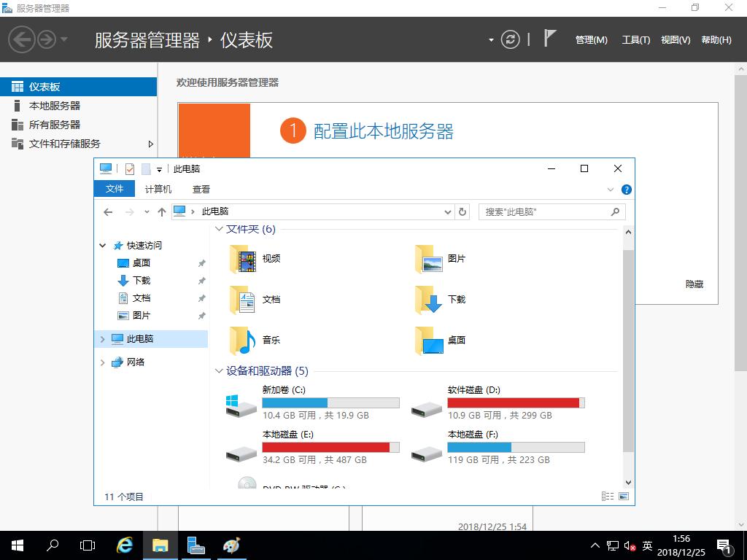Unmute the speaker icon in the system tray

pyautogui.click(x=628, y=545)
